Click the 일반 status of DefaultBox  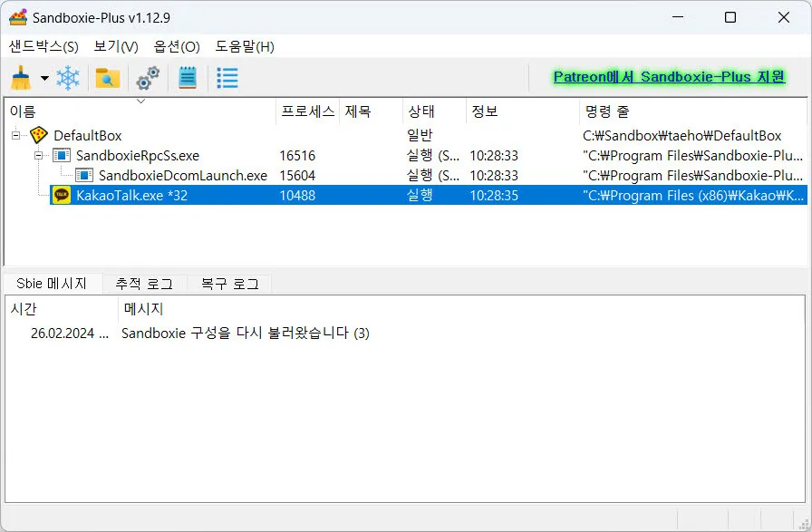tap(420, 135)
